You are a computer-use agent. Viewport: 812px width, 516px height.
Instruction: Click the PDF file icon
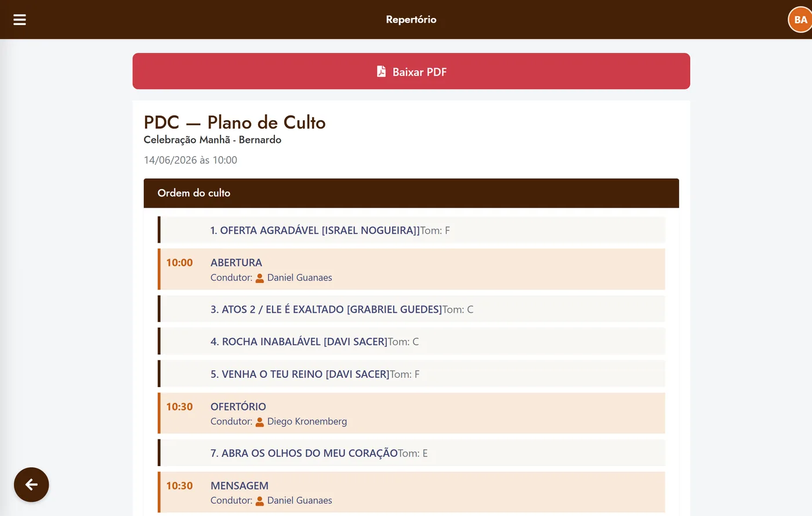tap(381, 71)
